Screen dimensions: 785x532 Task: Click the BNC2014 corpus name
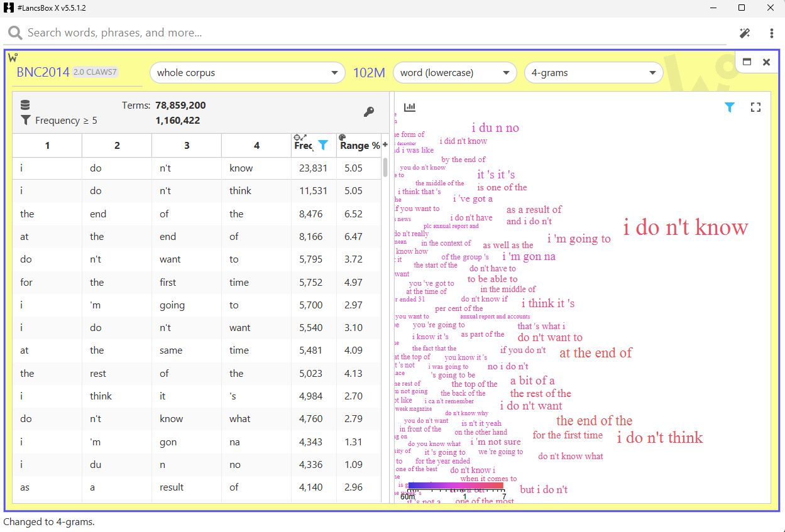pos(43,72)
